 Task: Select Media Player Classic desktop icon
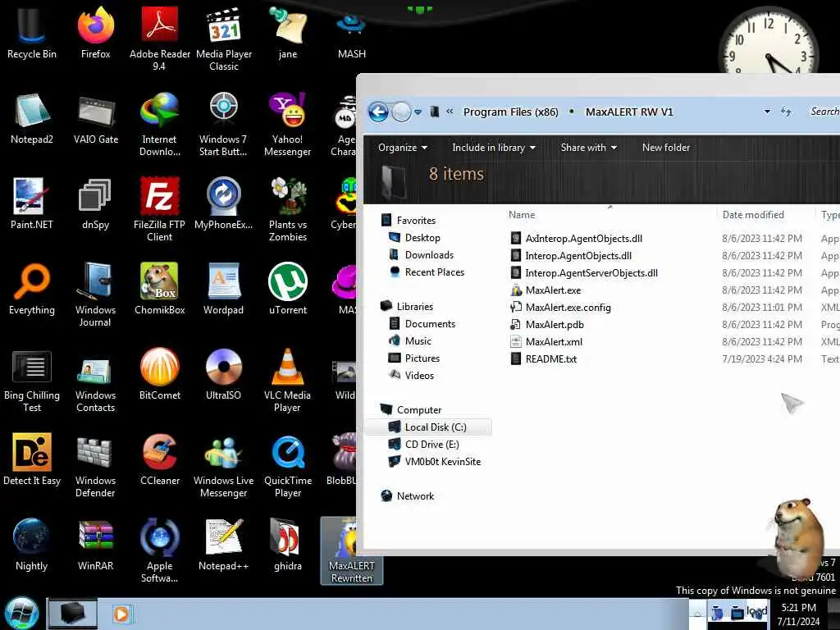click(x=224, y=39)
